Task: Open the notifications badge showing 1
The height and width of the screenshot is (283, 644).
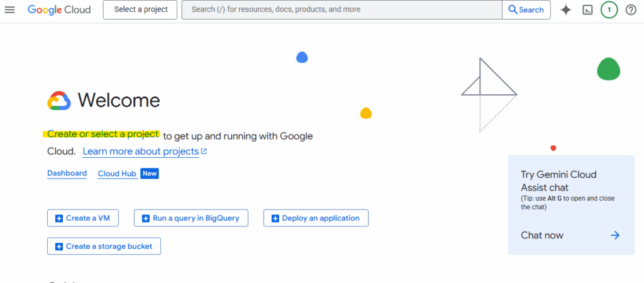Action: coord(609,10)
